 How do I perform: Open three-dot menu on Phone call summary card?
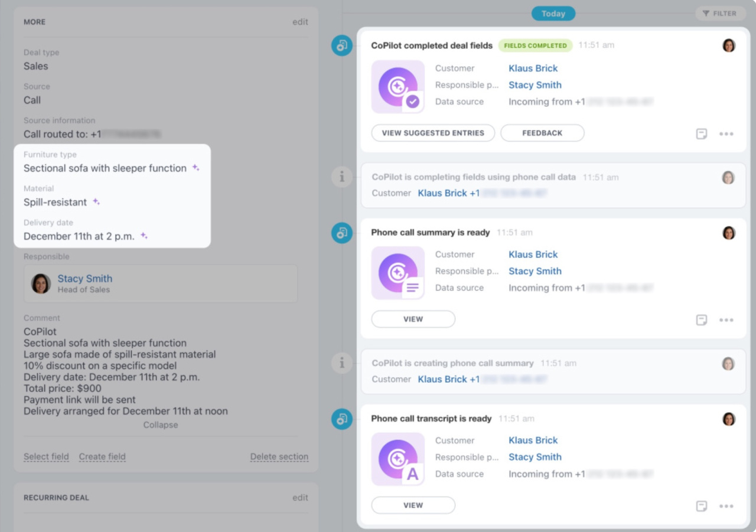(726, 320)
